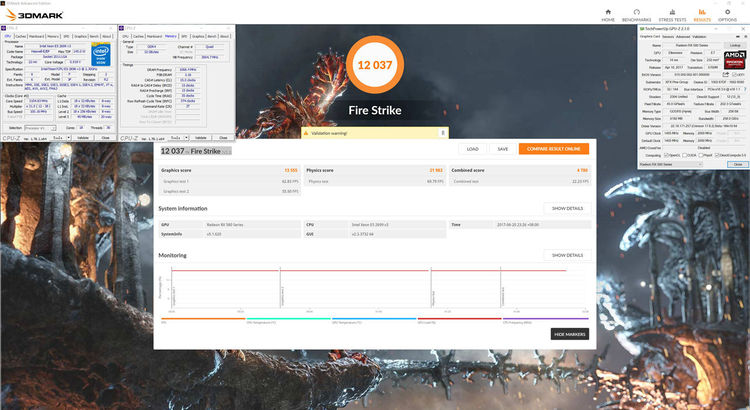Screen dimensions: 750x410
Task: Click the Hide Markers button
Action: click(x=570, y=334)
